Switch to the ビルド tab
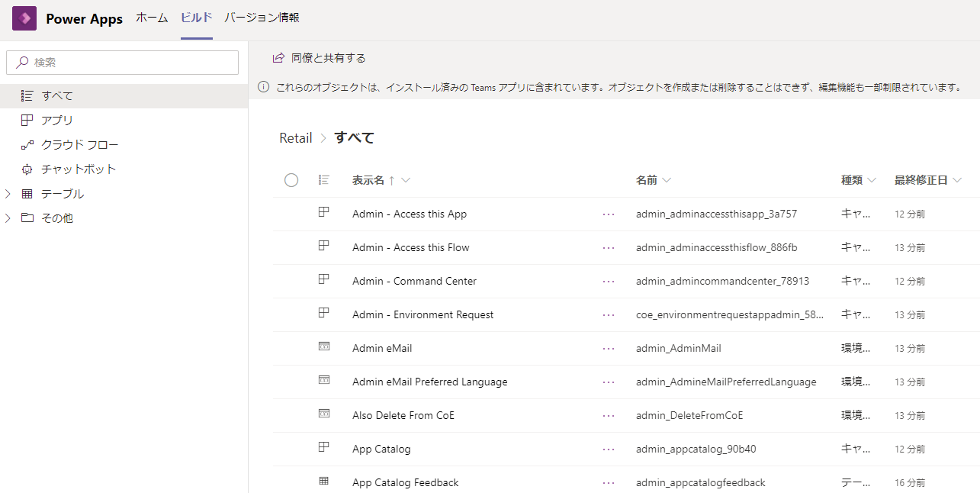 [197, 18]
